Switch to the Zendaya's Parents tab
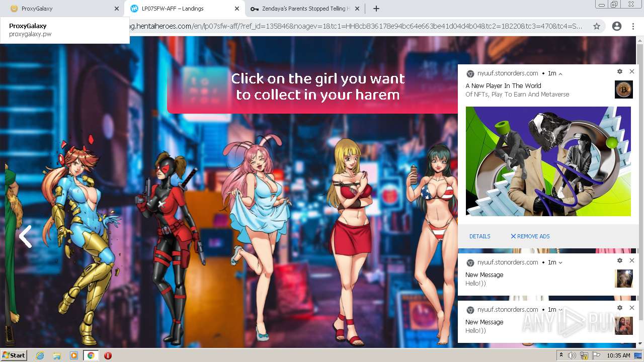Image resolution: width=644 pixels, height=362 pixels. pyautogui.click(x=305, y=9)
